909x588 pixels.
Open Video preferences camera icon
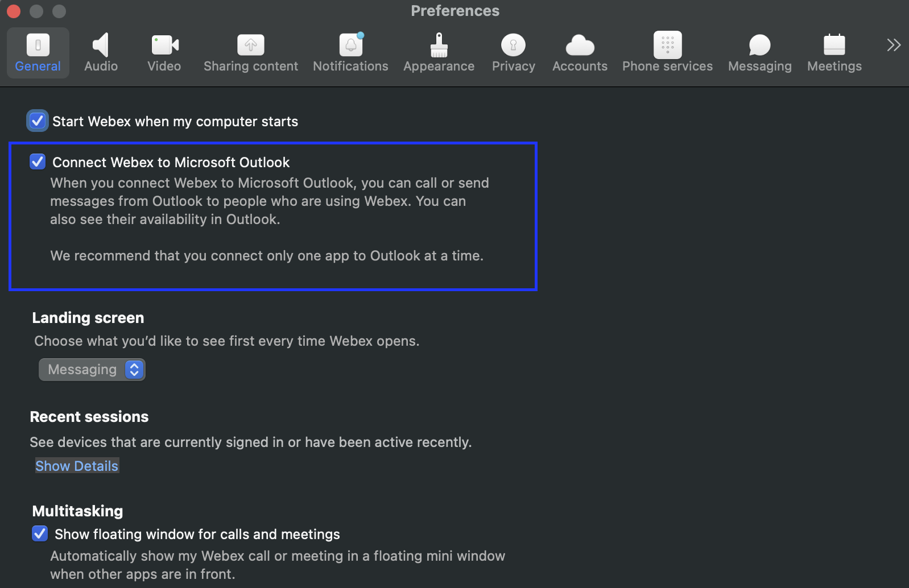(x=164, y=45)
